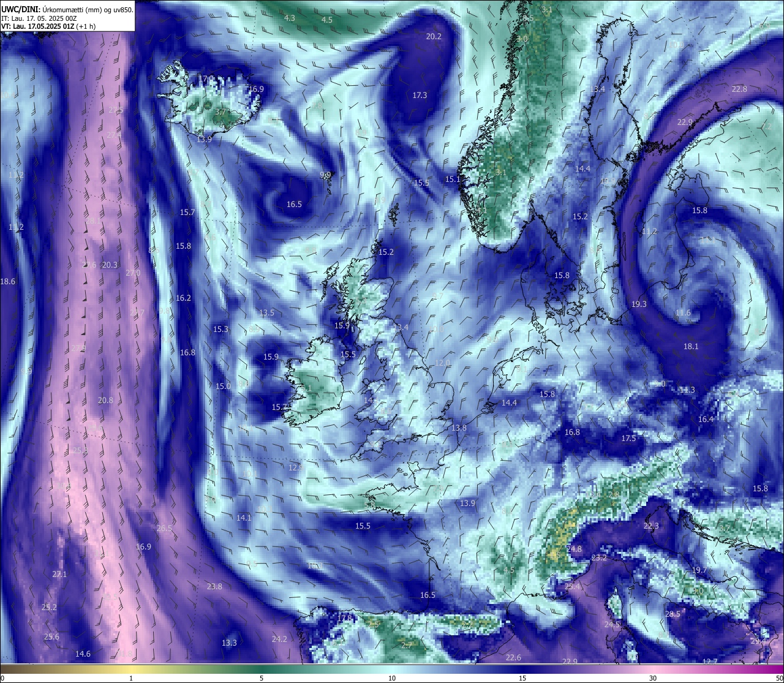Screen dimensions: 784x683
Task: Click the colorbar tick label '15'
Action: click(x=522, y=678)
